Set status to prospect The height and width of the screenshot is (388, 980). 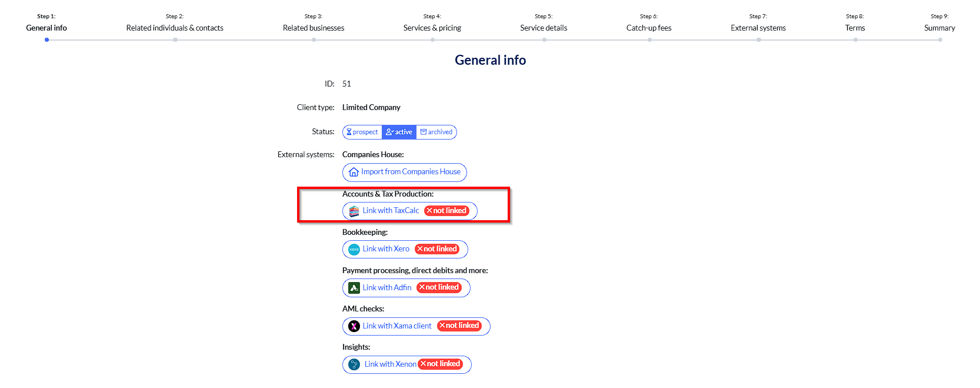pyautogui.click(x=362, y=132)
